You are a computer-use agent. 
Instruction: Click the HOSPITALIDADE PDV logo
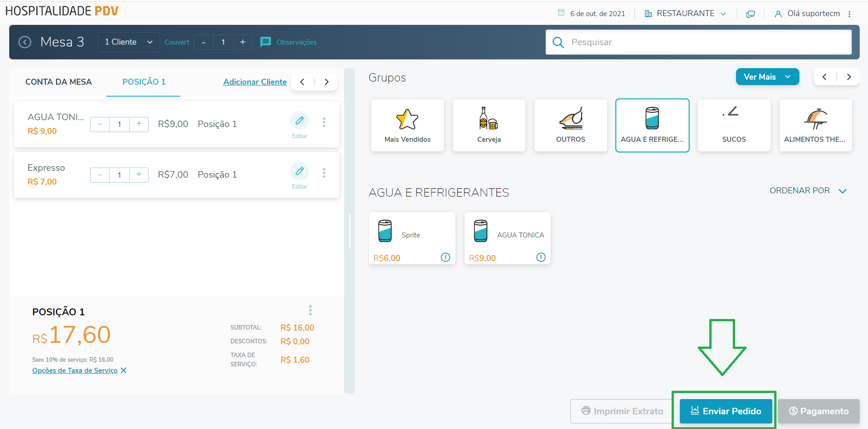tap(62, 11)
